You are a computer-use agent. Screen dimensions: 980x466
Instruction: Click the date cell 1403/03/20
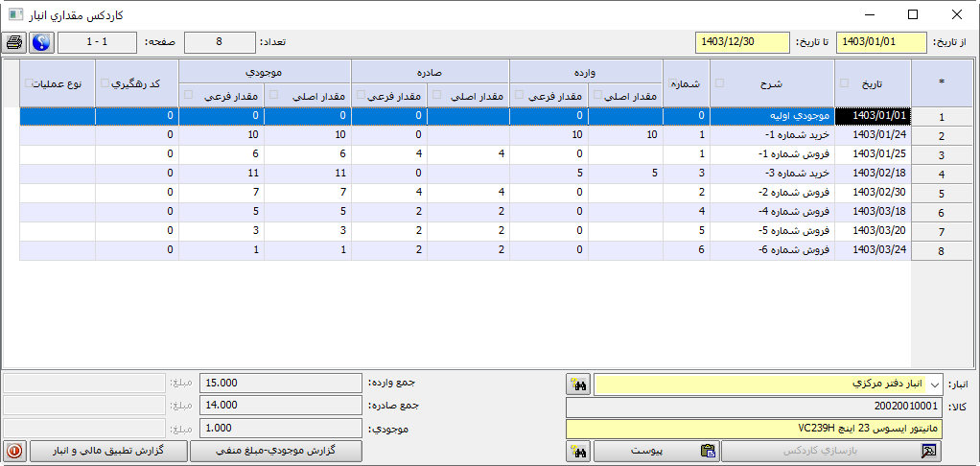click(873, 232)
